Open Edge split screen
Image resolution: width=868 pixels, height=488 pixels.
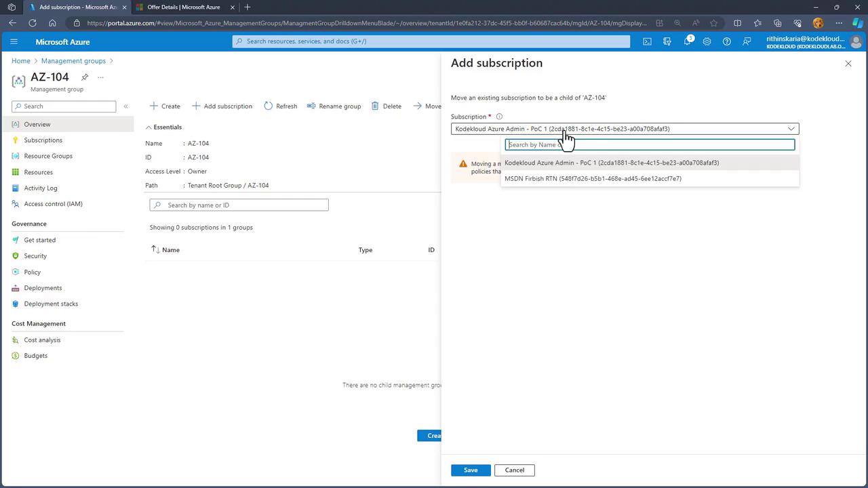pos(738,23)
